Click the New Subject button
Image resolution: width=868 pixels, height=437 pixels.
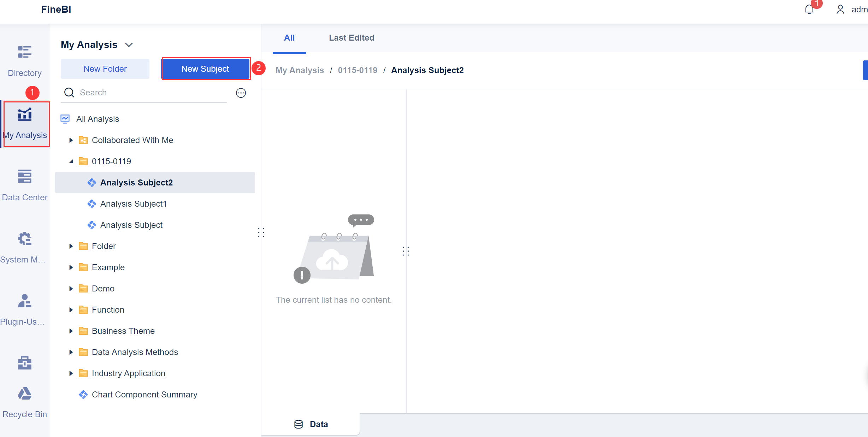[x=205, y=69]
